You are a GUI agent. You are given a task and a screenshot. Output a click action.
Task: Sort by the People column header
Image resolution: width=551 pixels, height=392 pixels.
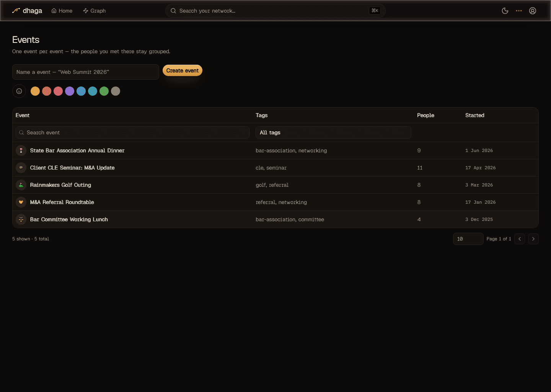(x=425, y=115)
